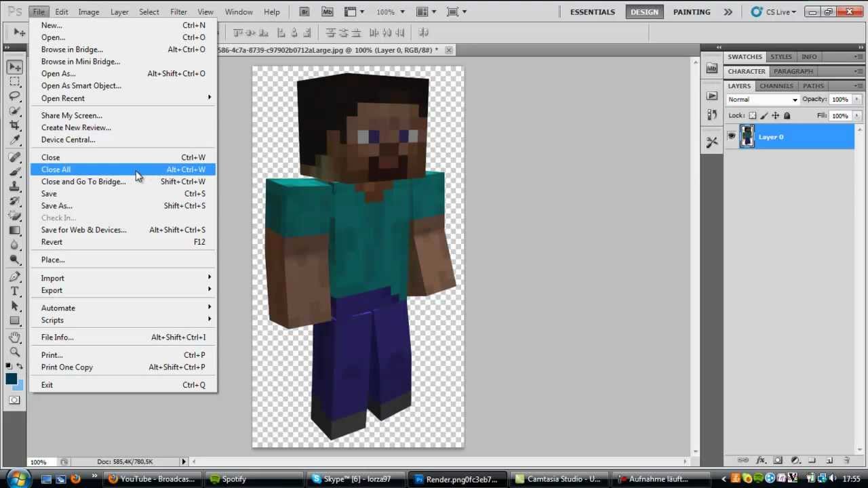Click the Delete layer trash icon
The image size is (868, 488).
(846, 460)
